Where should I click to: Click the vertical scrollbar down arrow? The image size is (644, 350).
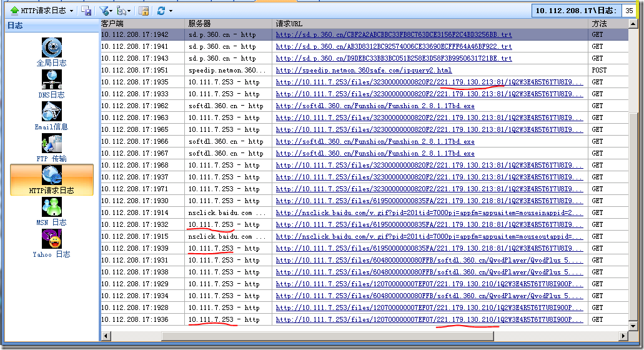[x=633, y=326]
